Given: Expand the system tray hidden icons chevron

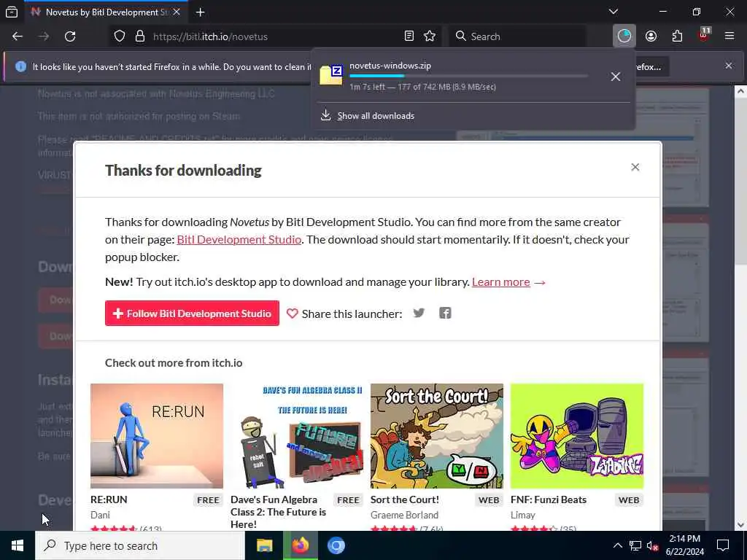Looking at the screenshot, I should pos(617,545).
